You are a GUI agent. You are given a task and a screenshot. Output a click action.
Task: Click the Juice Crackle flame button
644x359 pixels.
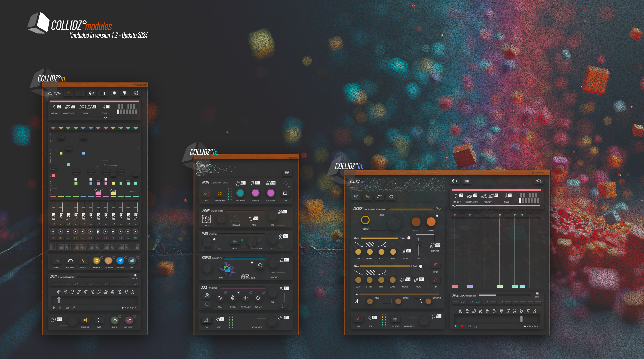point(233,298)
